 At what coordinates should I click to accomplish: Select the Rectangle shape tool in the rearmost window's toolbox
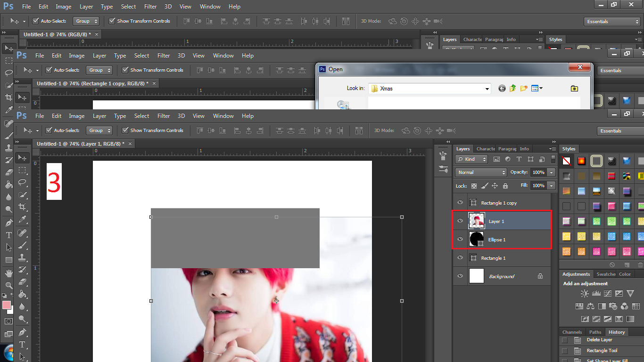(x=8, y=260)
